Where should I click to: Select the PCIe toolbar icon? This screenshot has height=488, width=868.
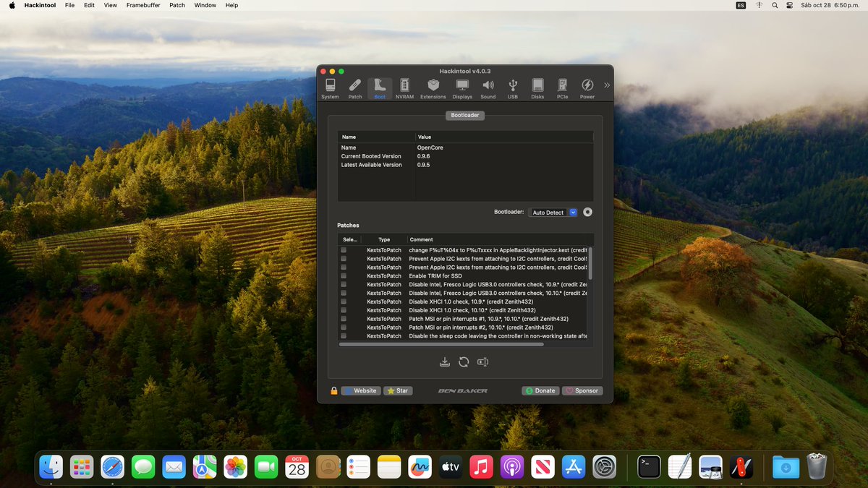coord(562,87)
